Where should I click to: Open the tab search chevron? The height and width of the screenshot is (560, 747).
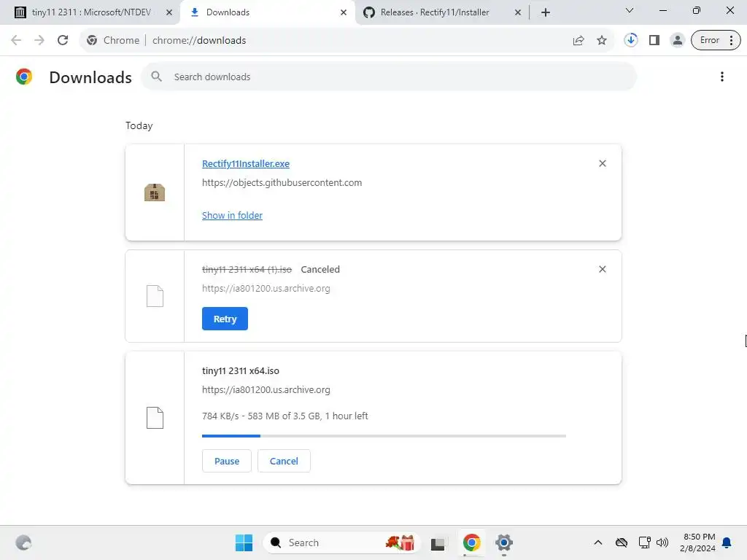point(630,10)
